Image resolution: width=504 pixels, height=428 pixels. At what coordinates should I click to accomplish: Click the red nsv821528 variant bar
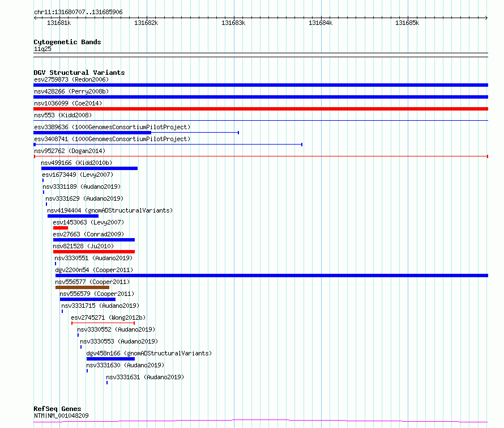(94, 252)
